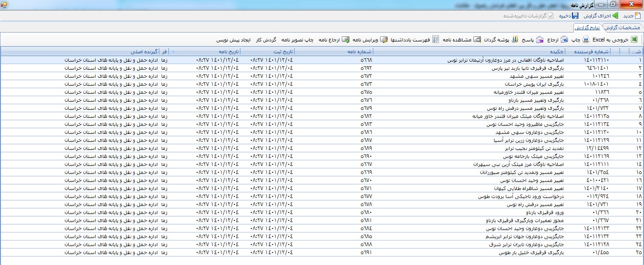644x265 pixels.
Task: Select row بارگیری وتغییر مسیر بارناو
Action: point(322,100)
